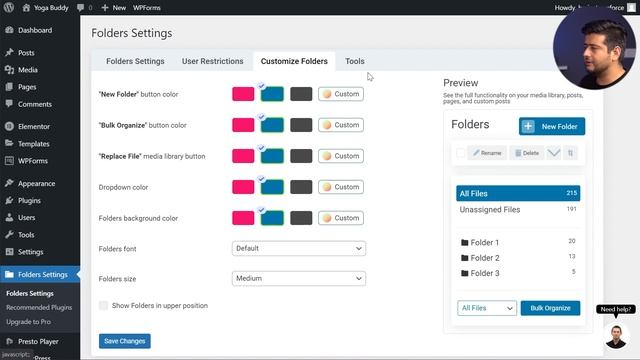Pick pink for Replace File button
The height and width of the screenshot is (360, 640).
[243, 156]
